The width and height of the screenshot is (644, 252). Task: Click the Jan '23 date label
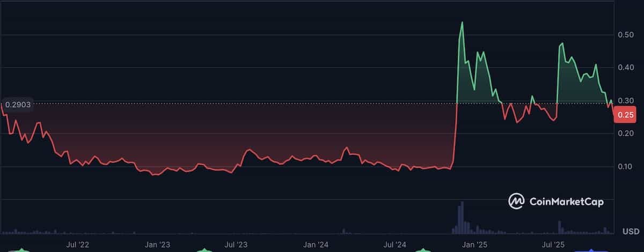pos(158,245)
